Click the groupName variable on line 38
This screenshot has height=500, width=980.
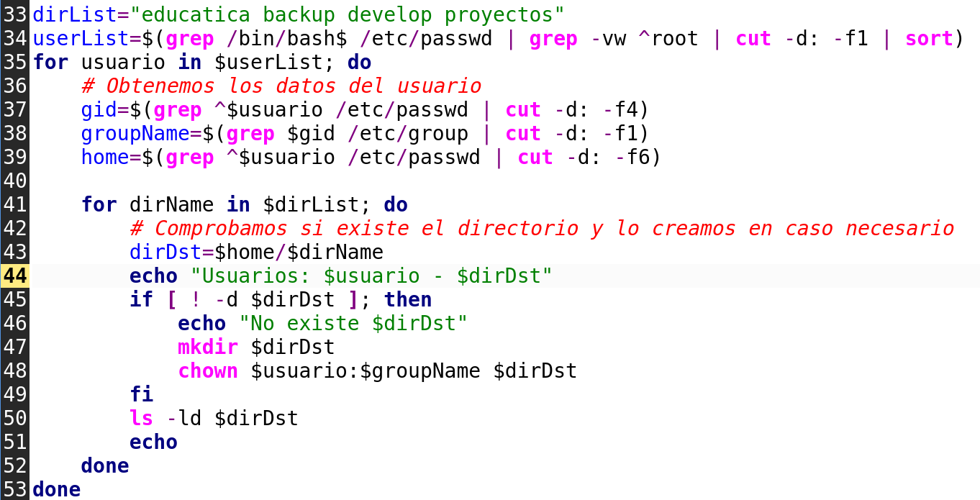pos(135,133)
